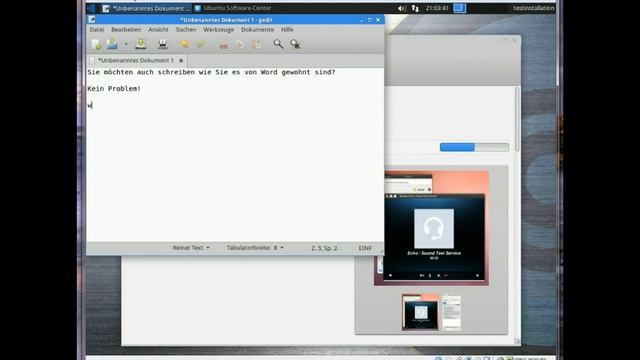
Task: Switch to Ubuntu Software-Center taskbar entry
Action: [x=233, y=8]
